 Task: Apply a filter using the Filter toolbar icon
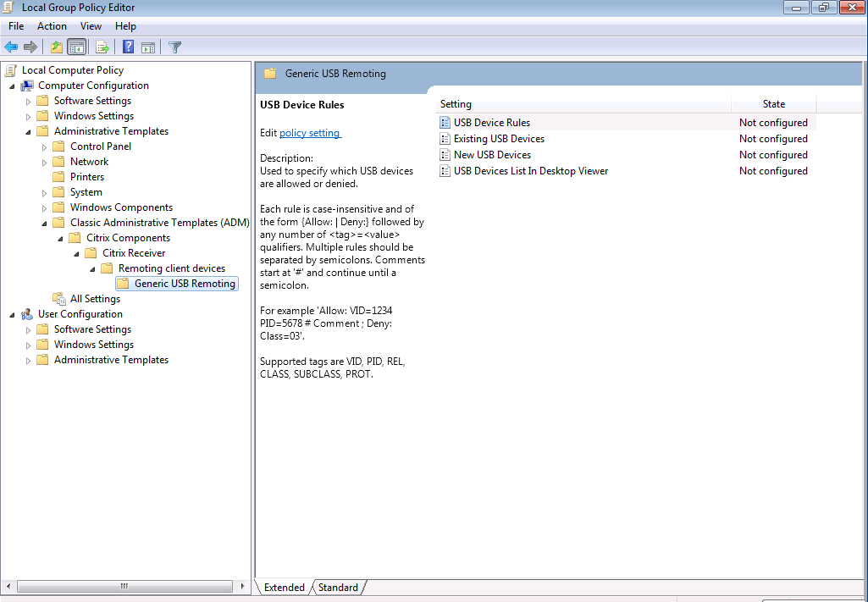tap(174, 47)
